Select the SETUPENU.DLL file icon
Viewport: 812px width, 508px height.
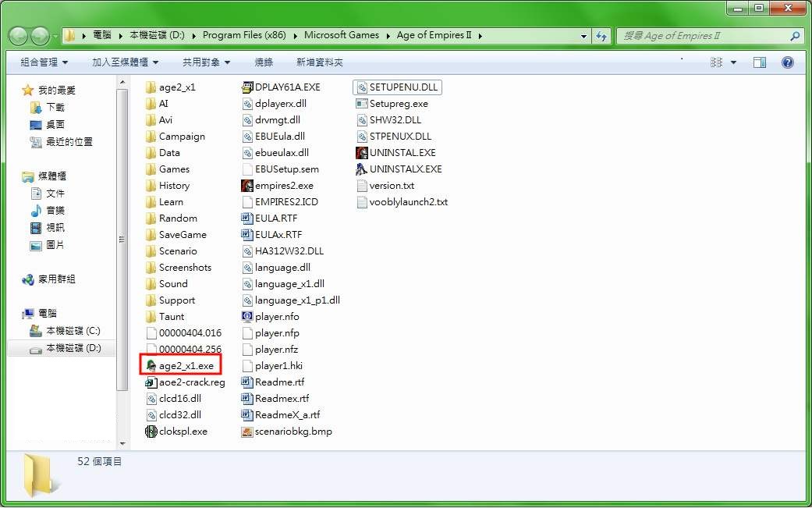pyautogui.click(x=362, y=87)
